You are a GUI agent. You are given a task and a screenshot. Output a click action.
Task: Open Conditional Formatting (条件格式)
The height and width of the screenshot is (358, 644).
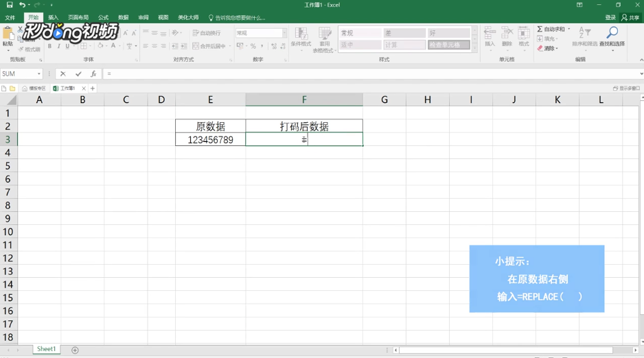(x=301, y=39)
